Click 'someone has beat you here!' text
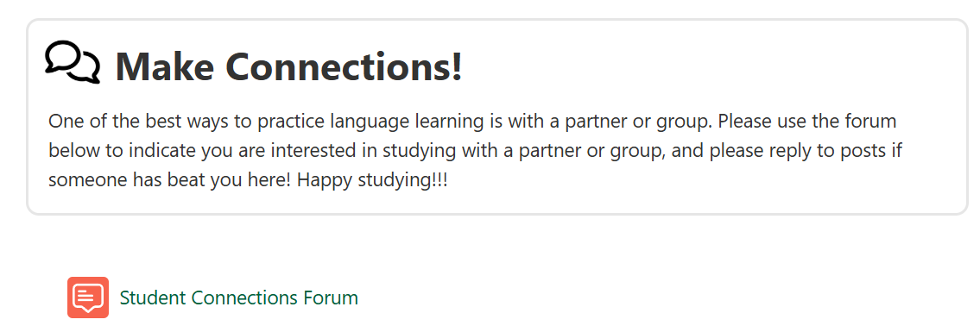The image size is (980, 332). (x=169, y=181)
